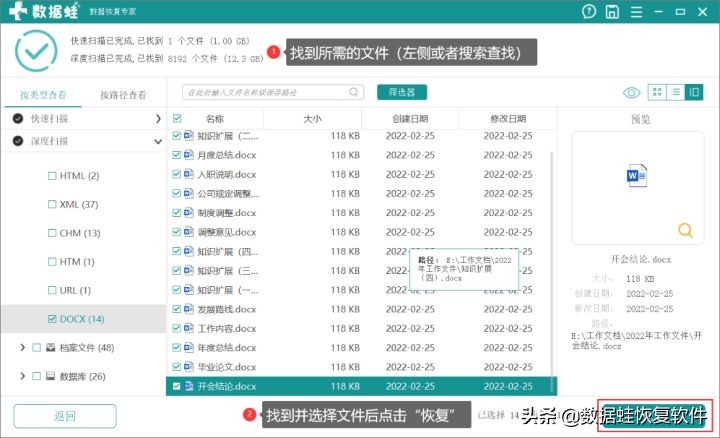Check the CHM (13) checkbox
Screen dimensions: 720x438
[x=52, y=233]
